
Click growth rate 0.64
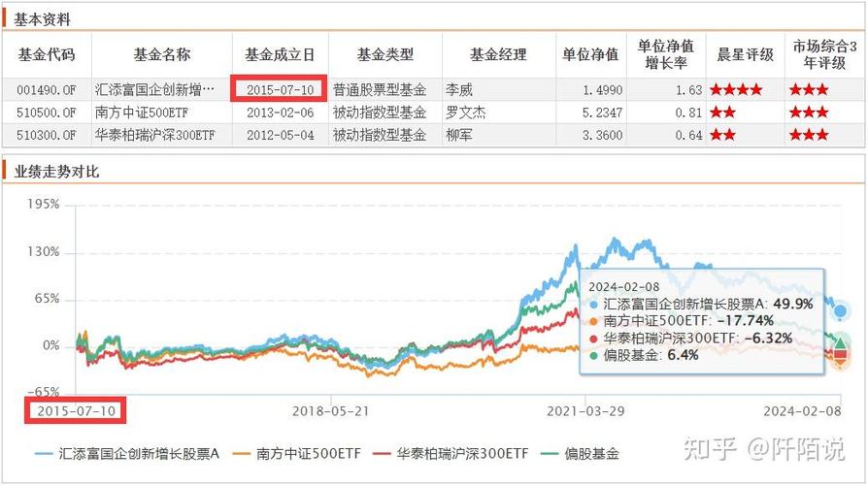tap(688, 135)
